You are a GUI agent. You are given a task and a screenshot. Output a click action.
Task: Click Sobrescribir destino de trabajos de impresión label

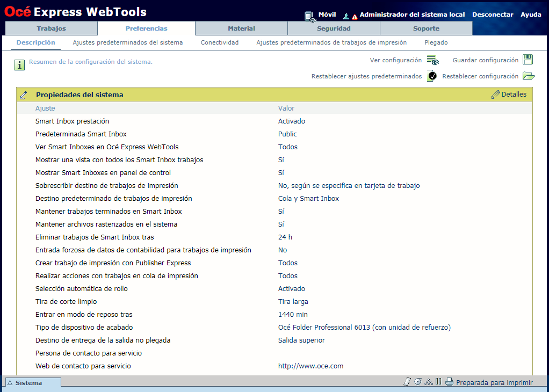(107, 185)
